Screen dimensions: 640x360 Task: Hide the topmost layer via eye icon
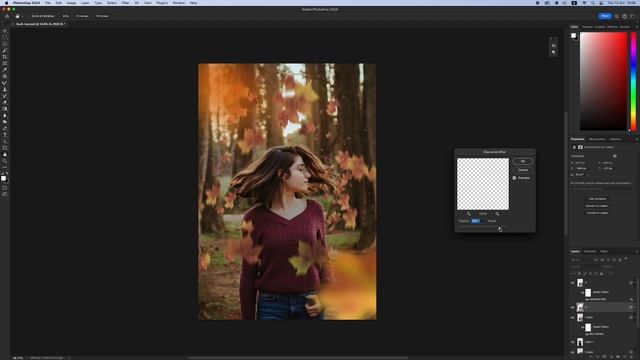(x=573, y=282)
